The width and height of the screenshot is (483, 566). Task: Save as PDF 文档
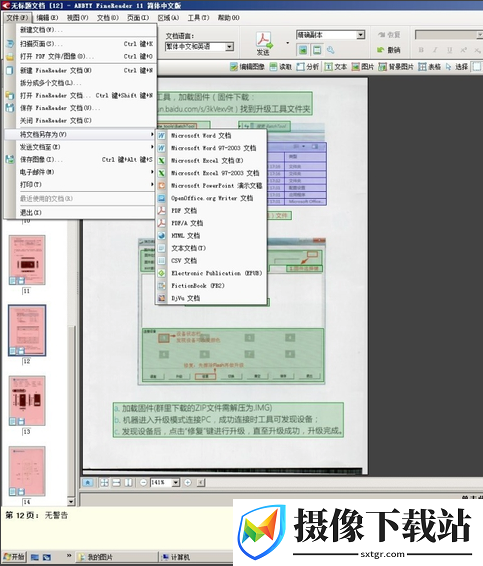coord(212,211)
